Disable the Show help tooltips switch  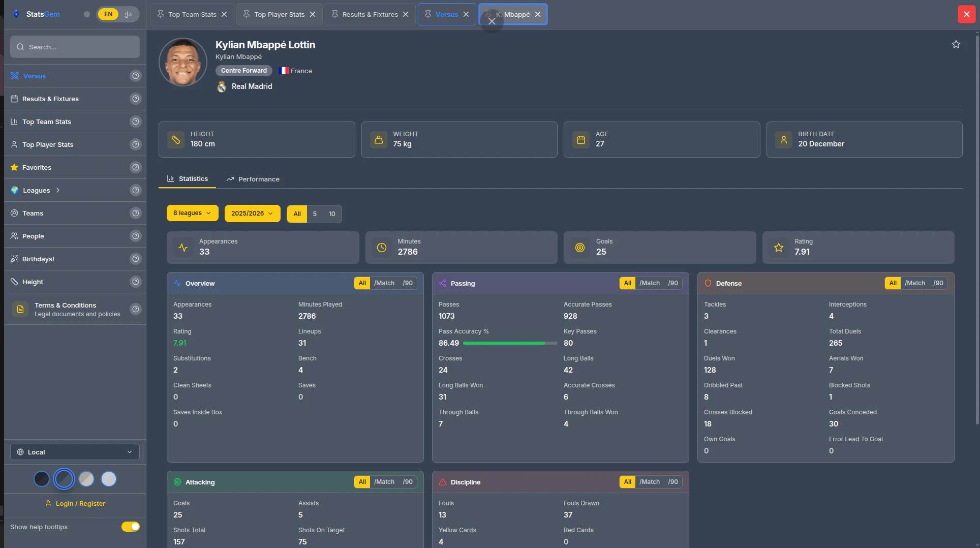pos(131,527)
